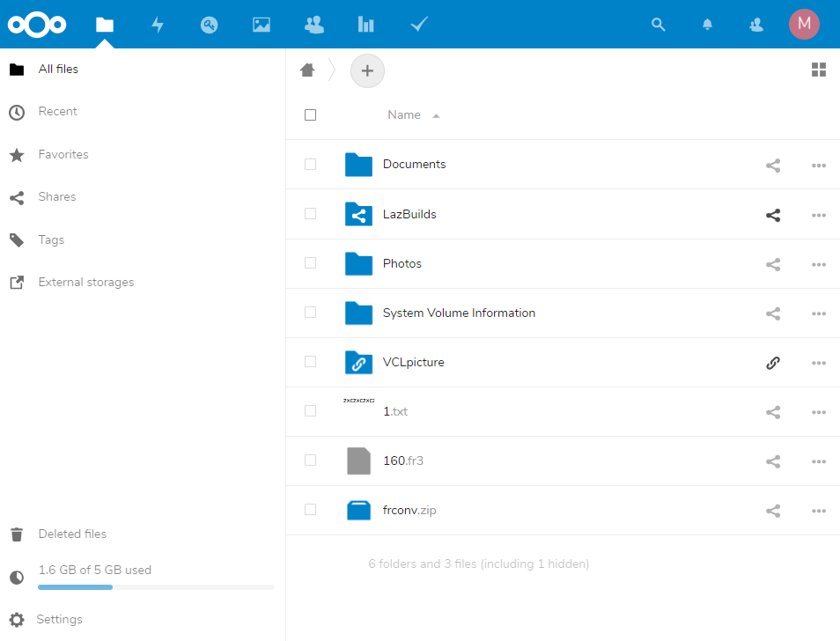Click the search magnifier icon

(x=658, y=25)
